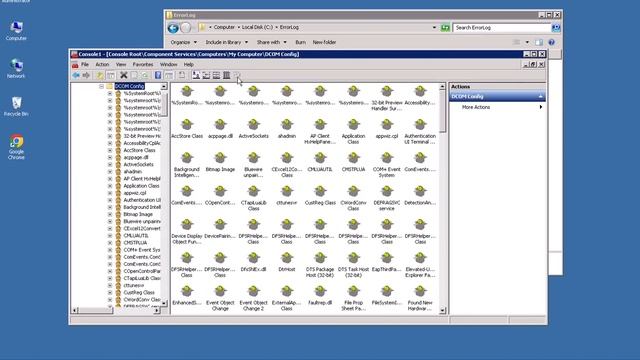The image size is (640, 360).
Task: Open the Network desktop icon
Action: (16, 69)
